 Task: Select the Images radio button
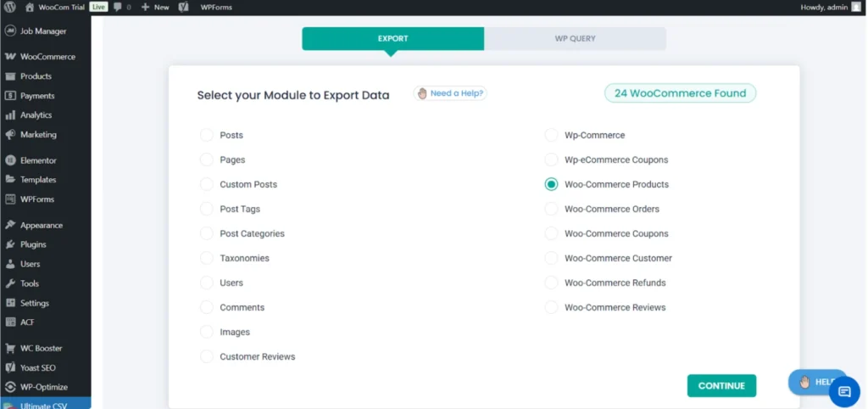(207, 332)
